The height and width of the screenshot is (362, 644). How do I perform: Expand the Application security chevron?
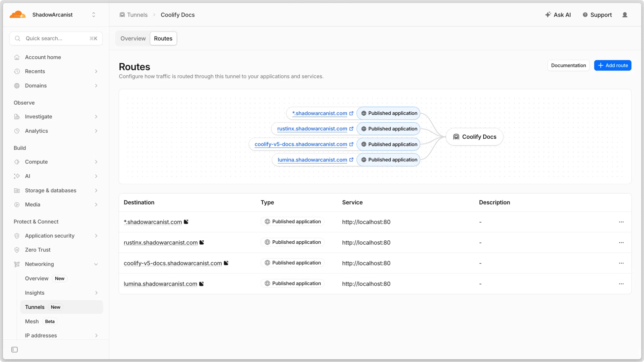pyautogui.click(x=96, y=236)
